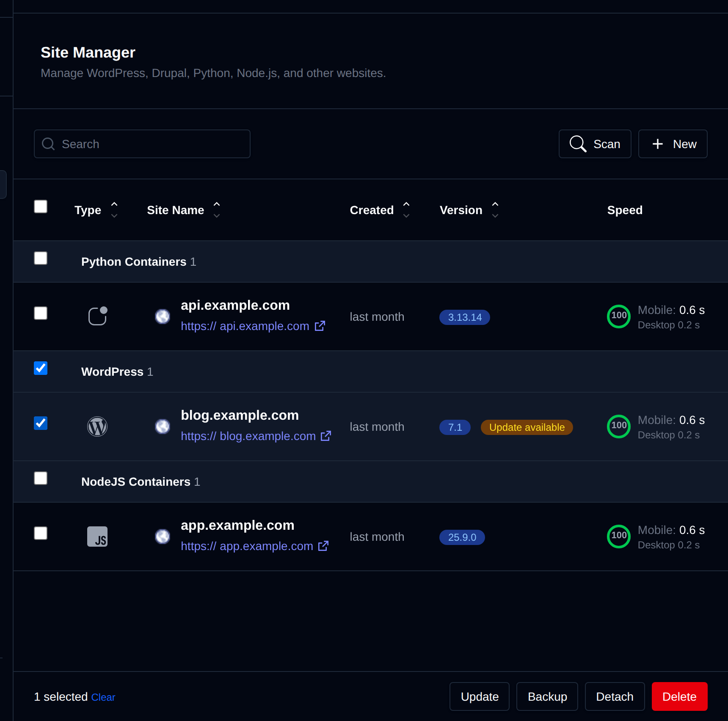Click Desktop 0.2 s for blog.example.com
Viewport: 728px width, 721px height.
click(669, 435)
